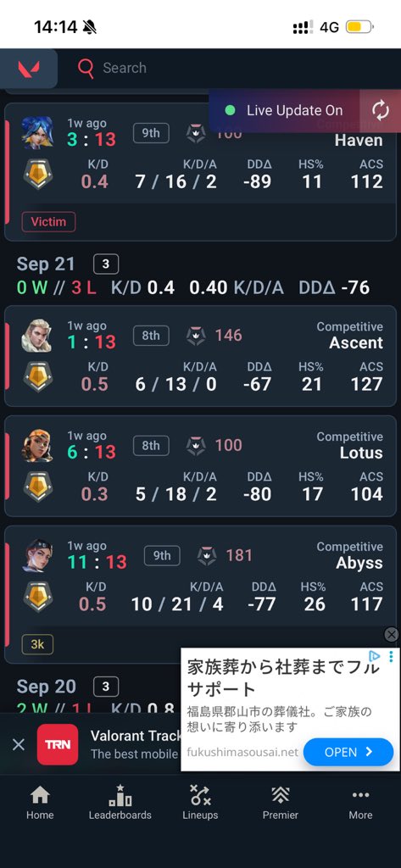Close the funeral ad overlay
This screenshot has width=401, height=868.
pyautogui.click(x=392, y=634)
